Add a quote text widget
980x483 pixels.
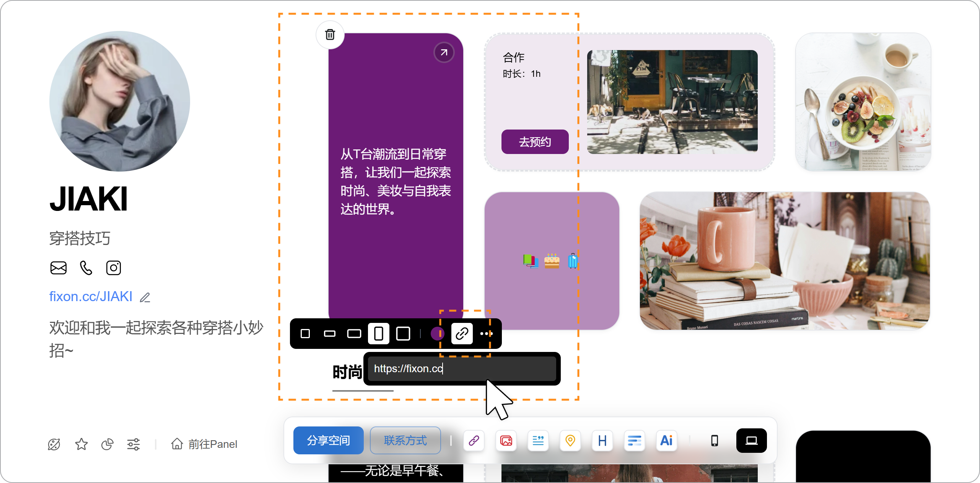point(538,441)
